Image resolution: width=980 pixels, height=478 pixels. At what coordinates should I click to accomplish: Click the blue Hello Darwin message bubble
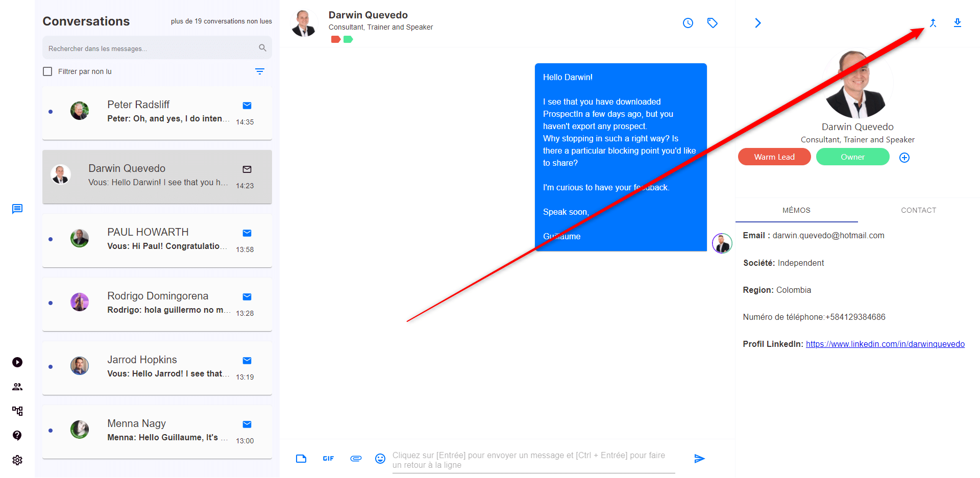point(621,157)
